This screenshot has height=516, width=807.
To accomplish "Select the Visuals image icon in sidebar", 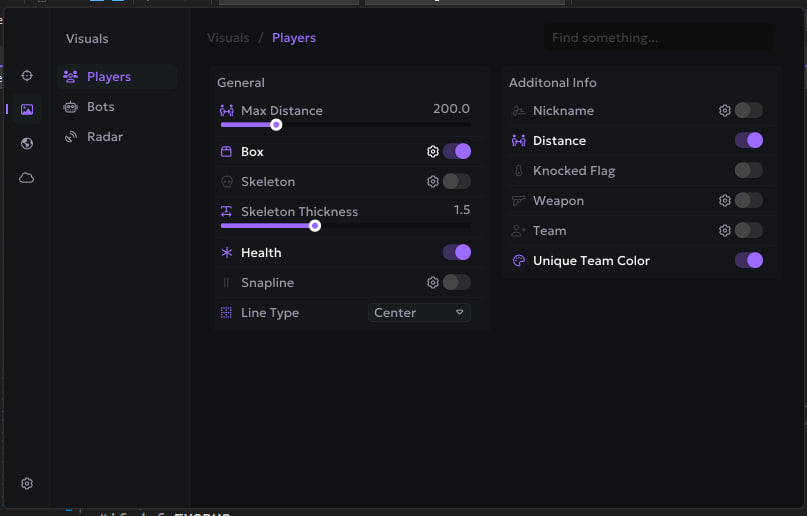I will tap(27, 109).
